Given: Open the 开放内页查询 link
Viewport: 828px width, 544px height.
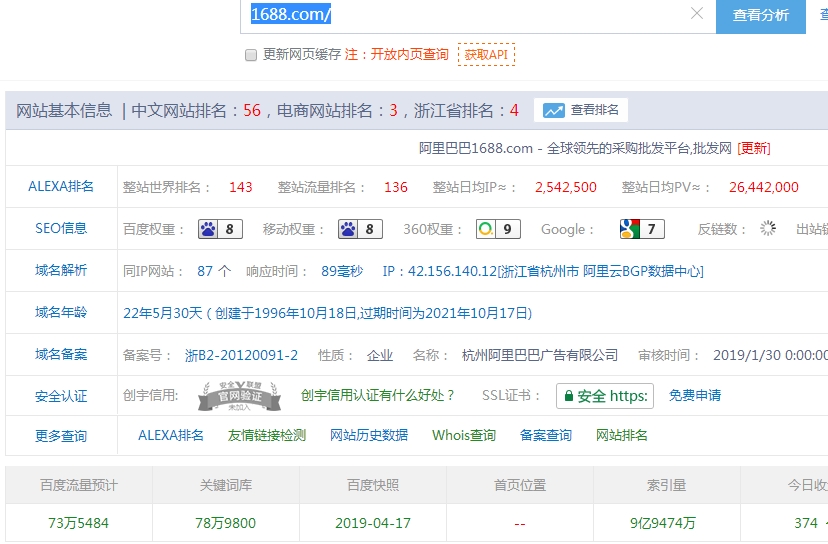Looking at the screenshot, I should click(409, 54).
